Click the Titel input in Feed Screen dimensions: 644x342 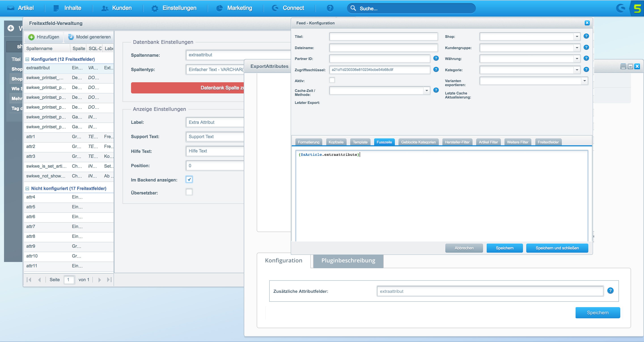383,37
